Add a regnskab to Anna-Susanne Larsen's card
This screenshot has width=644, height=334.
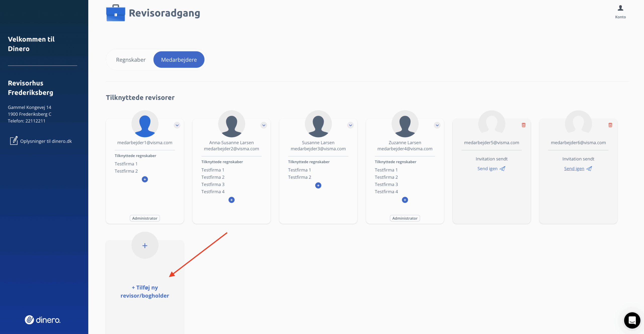231,200
